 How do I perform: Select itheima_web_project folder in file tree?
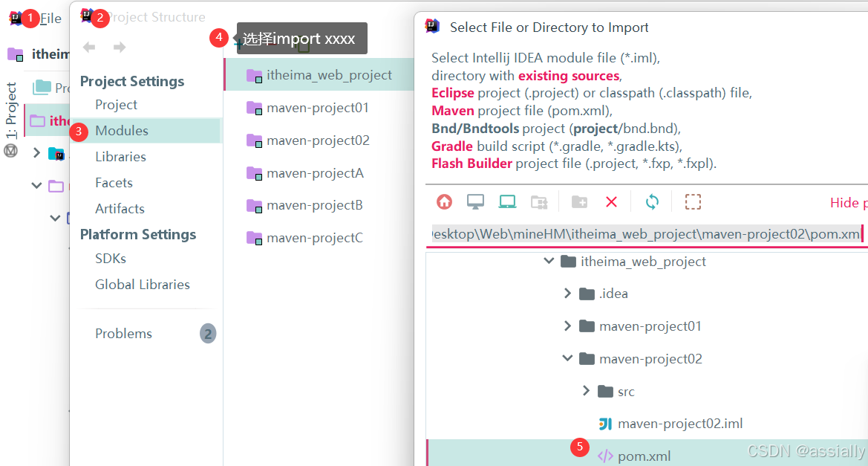tap(643, 262)
